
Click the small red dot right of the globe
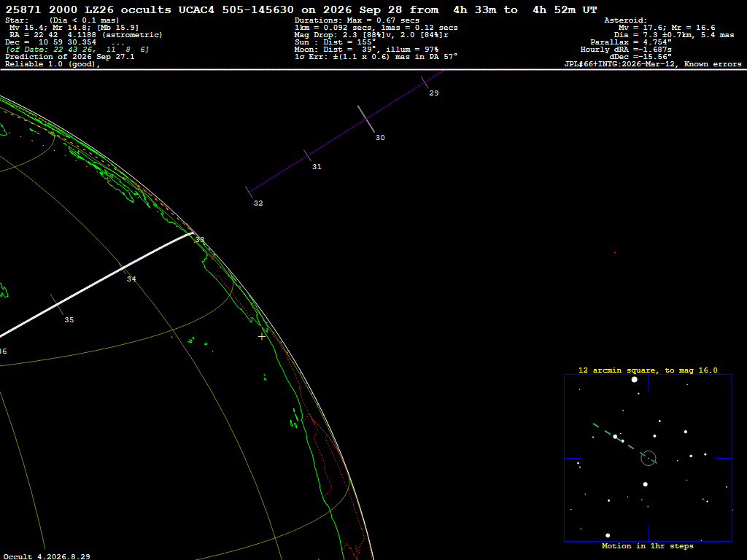[614, 252]
